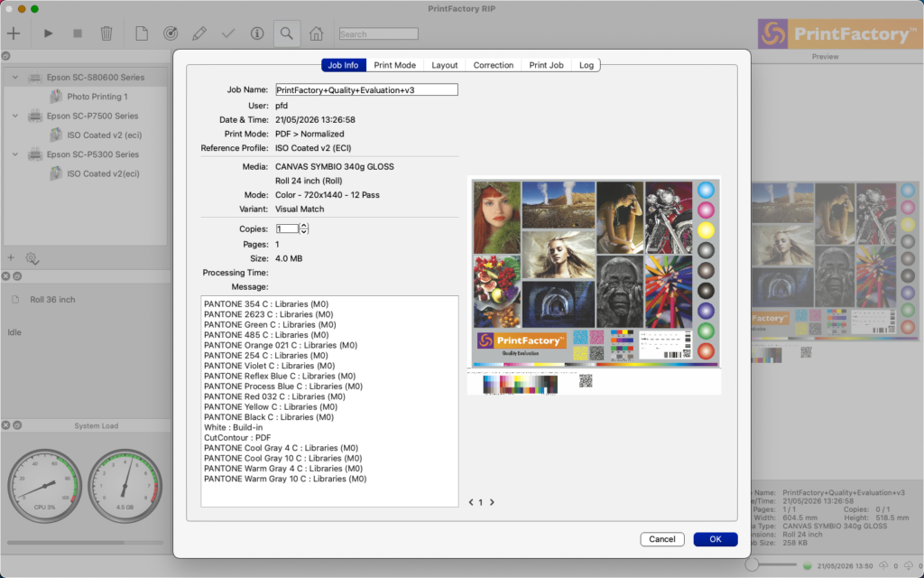Switch to the Print Mode tab
924x578 pixels.
point(395,65)
